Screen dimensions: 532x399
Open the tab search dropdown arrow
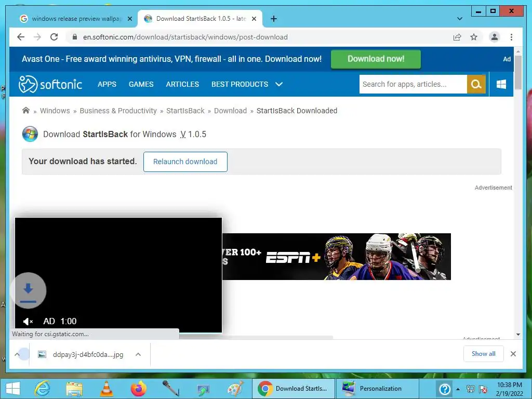point(460,19)
